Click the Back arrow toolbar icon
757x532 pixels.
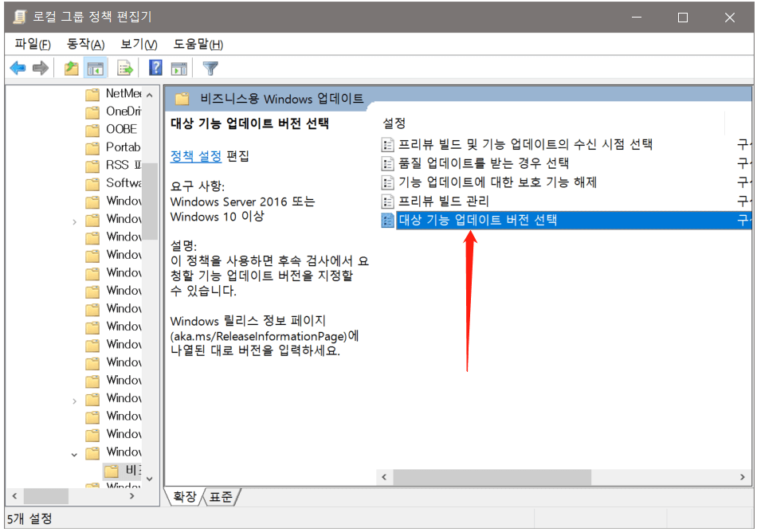pyautogui.click(x=18, y=68)
